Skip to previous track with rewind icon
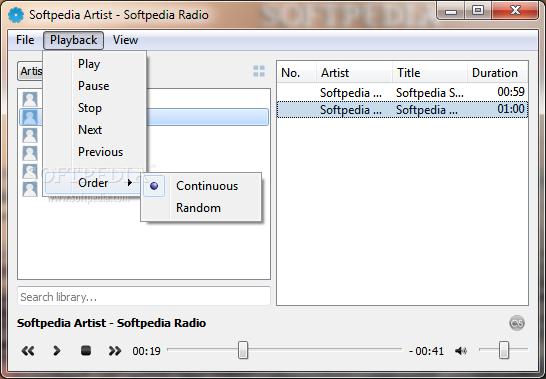 coord(28,350)
